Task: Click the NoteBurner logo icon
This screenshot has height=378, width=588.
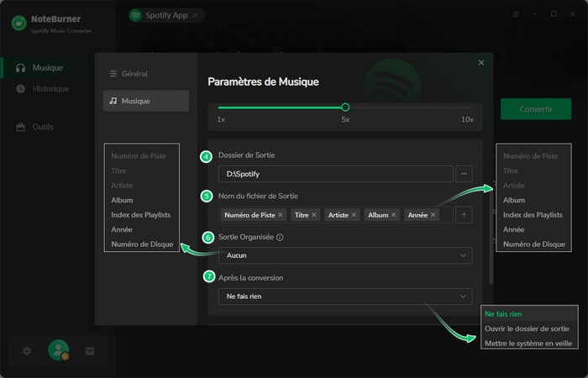Action: coord(18,24)
